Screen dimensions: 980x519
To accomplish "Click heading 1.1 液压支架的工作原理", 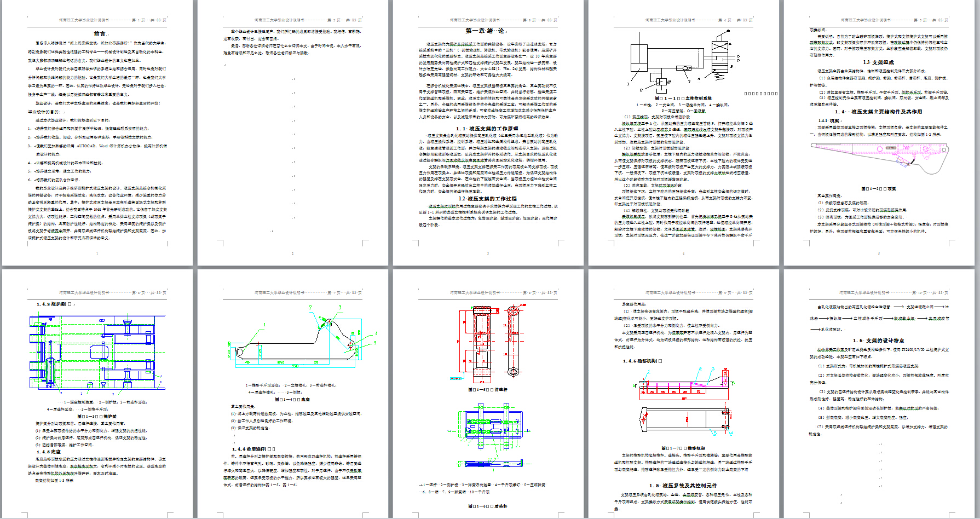I will [487, 129].
